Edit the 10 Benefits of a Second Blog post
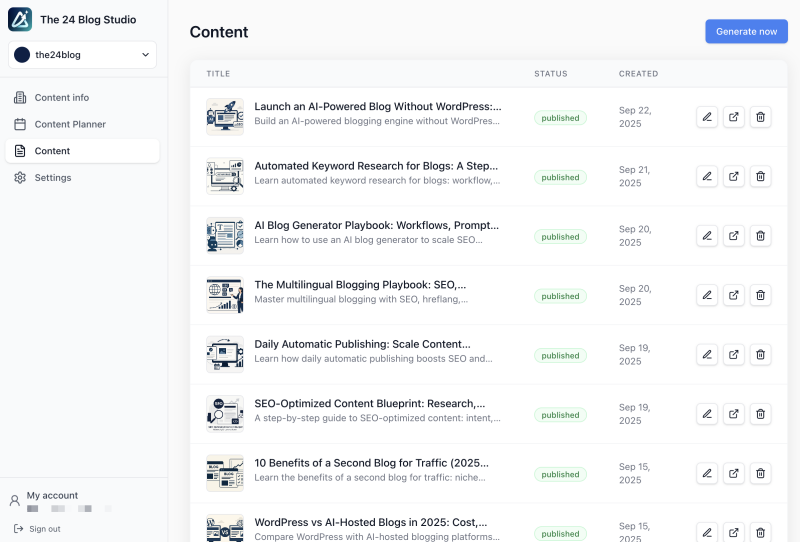Image resolution: width=800 pixels, height=542 pixels. (x=707, y=473)
